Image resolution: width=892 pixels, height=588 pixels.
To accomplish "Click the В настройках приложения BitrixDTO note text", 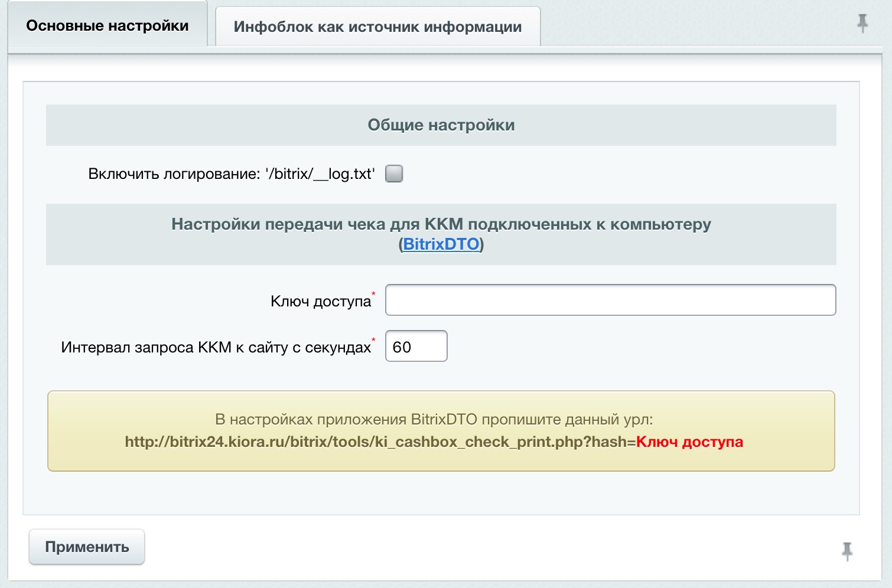I will [x=434, y=420].
